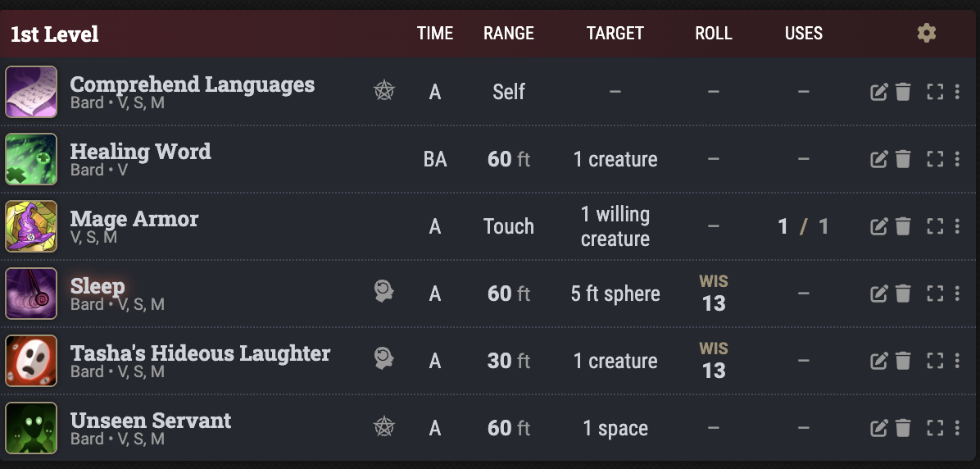Open the Mage Armor spell name
The height and width of the screenshot is (469, 980).
pos(134,219)
